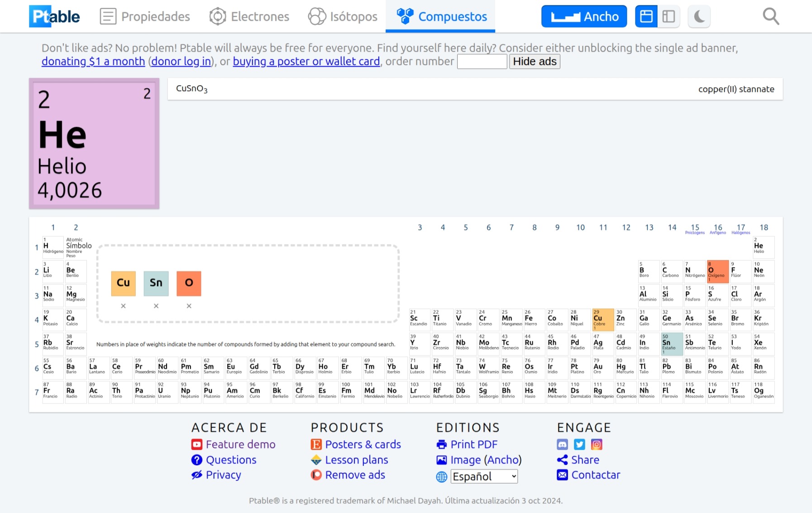The image size is (812, 513).
Task: Open the Instagram icon link
Action: (597, 445)
